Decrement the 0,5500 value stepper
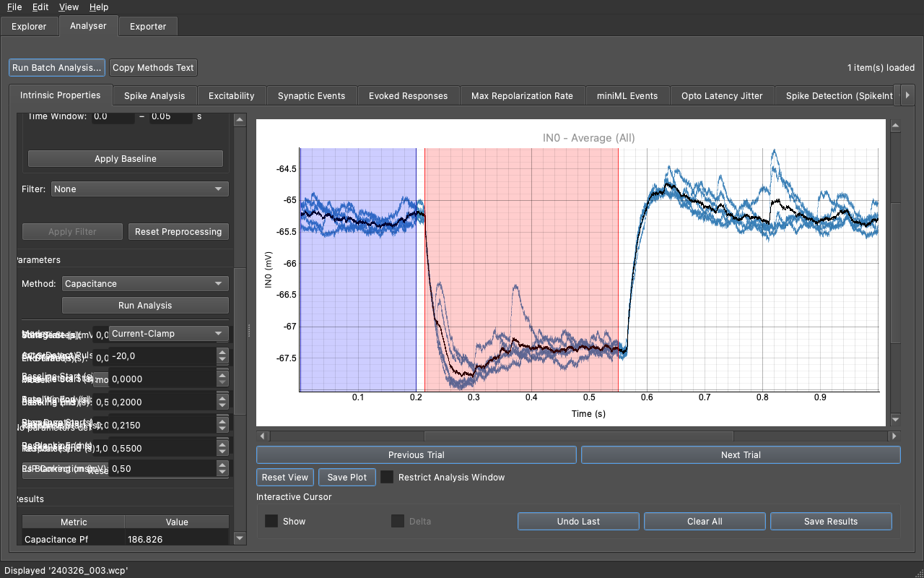 click(222, 452)
